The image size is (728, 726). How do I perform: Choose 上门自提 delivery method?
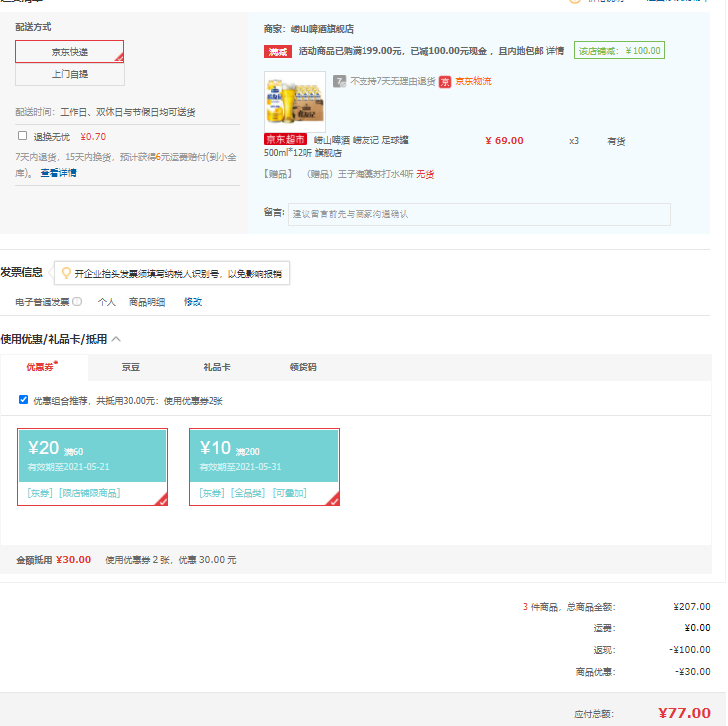click(70, 74)
